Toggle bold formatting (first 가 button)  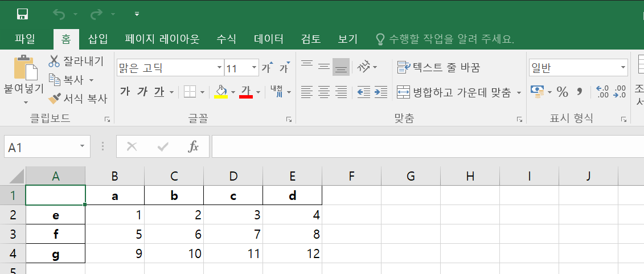(x=125, y=92)
